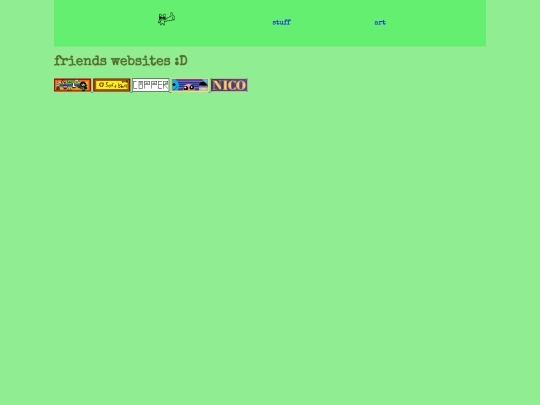
Task: Open the art navigation link
Action: click(380, 22)
